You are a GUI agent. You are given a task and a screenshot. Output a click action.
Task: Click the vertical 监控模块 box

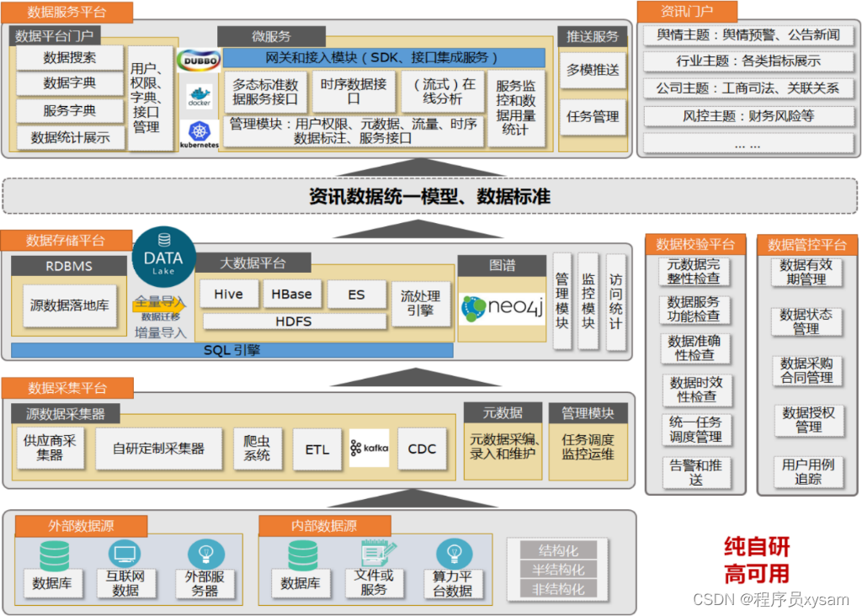588,301
